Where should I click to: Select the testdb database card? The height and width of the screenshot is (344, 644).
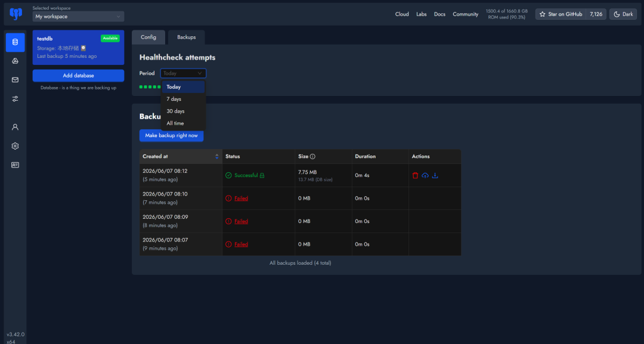(x=79, y=48)
